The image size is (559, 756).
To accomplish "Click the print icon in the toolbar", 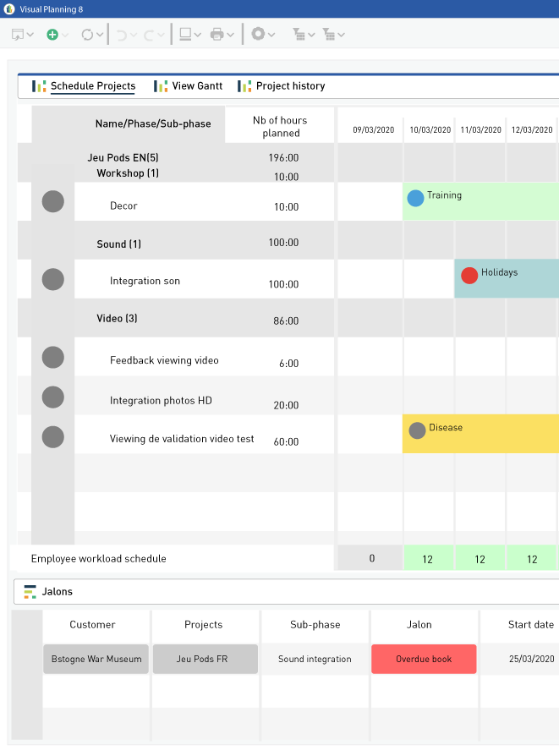I will [x=216, y=35].
